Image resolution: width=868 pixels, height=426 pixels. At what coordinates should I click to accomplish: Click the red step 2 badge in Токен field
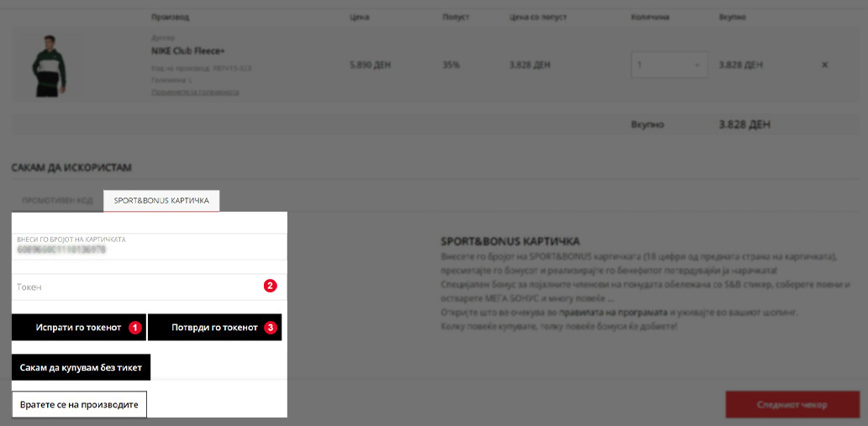pyautogui.click(x=270, y=286)
